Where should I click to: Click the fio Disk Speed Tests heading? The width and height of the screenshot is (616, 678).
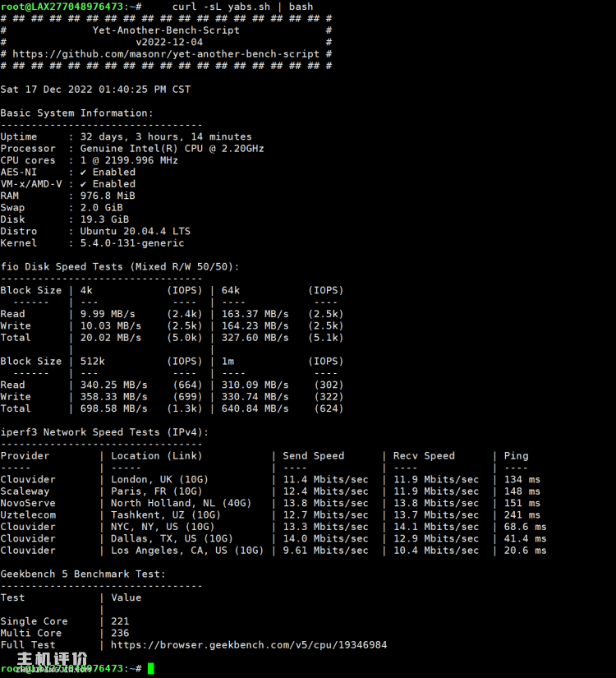(x=120, y=267)
